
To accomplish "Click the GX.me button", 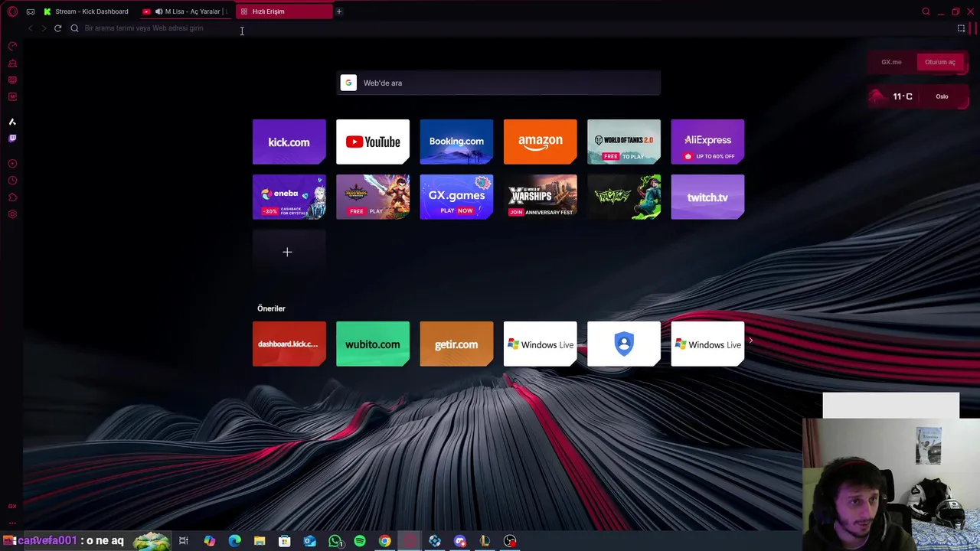I will (x=891, y=62).
